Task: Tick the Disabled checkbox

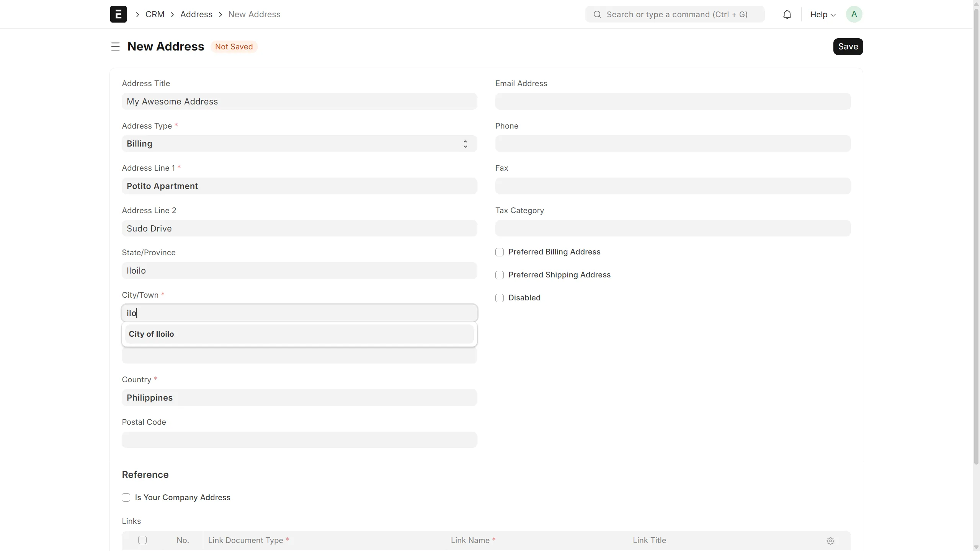Action: tap(499, 298)
